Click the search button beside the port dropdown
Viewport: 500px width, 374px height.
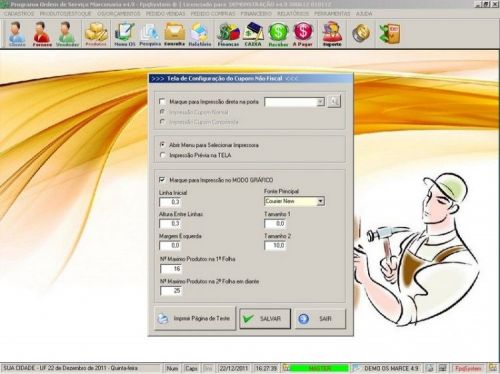click(334, 102)
